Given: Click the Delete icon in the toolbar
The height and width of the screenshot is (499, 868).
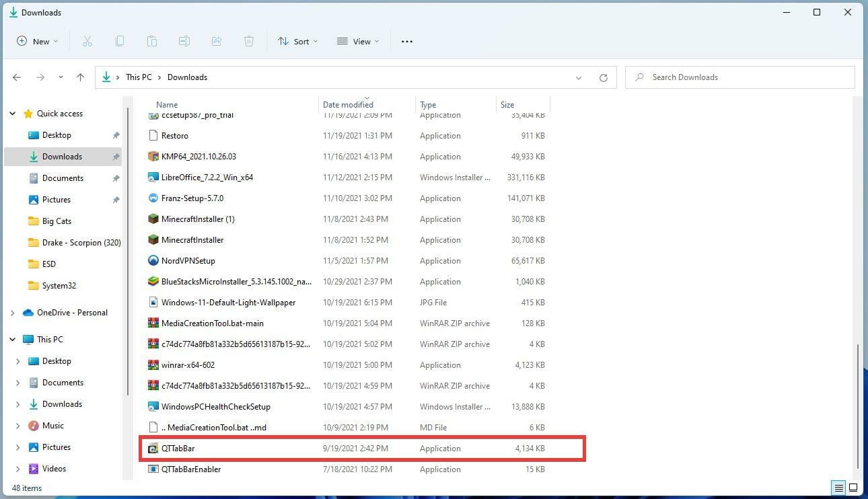Looking at the screenshot, I should coord(248,41).
